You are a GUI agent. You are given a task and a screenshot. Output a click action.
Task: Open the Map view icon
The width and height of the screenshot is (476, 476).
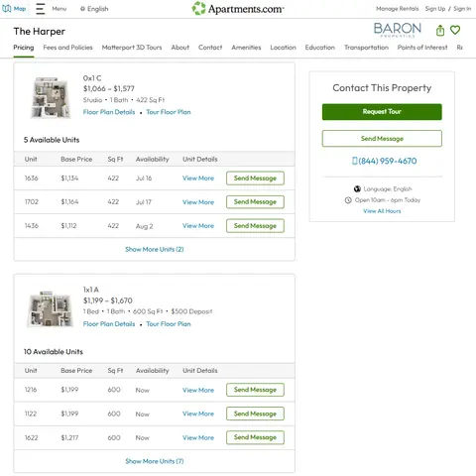click(7, 9)
